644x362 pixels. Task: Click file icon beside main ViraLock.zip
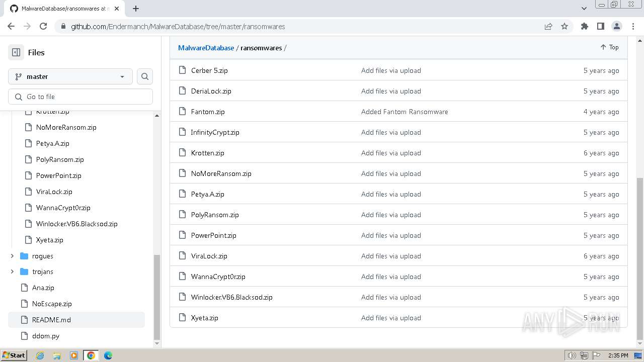click(x=183, y=256)
